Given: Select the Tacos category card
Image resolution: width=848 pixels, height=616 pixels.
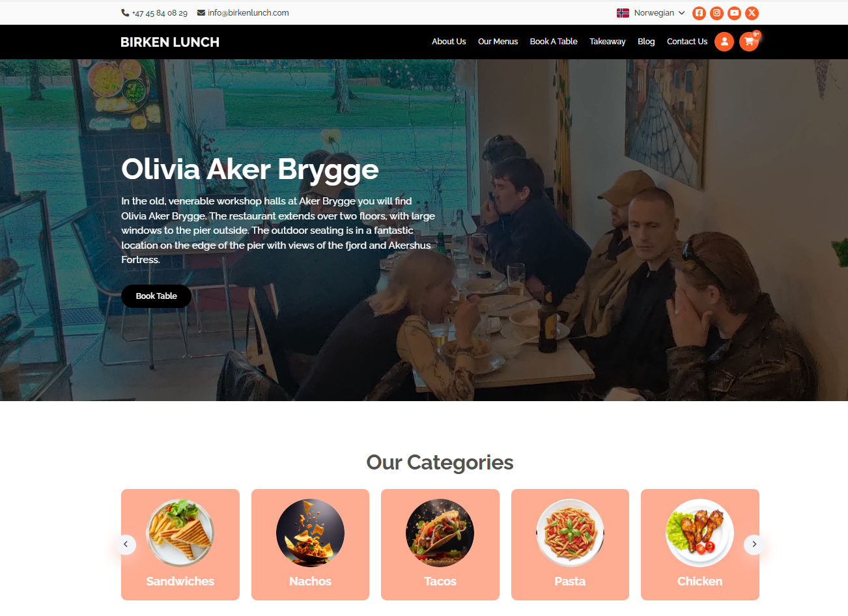Looking at the screenshot, I should coord(440,544).
